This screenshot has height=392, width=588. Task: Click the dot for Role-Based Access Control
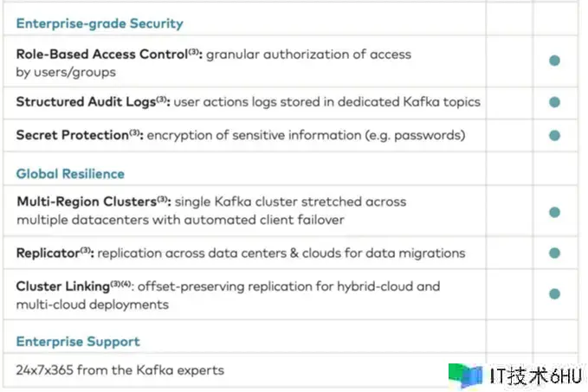coord(554,61)
